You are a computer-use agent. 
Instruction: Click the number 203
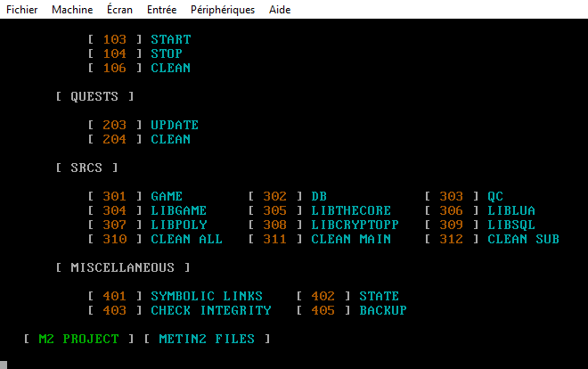(115, 125)
